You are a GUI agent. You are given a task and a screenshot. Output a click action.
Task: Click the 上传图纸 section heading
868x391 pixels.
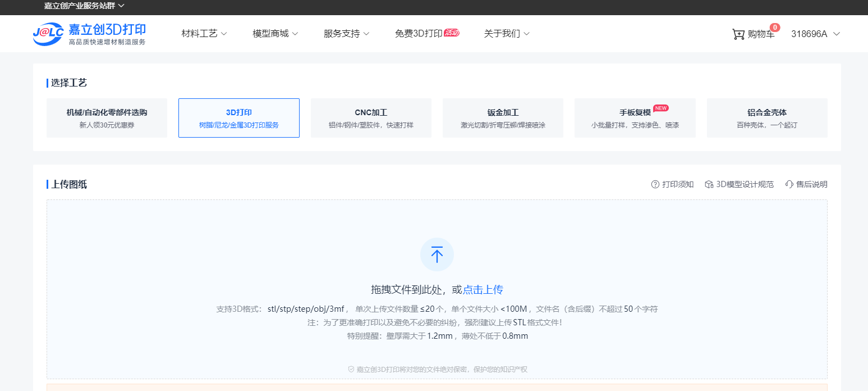point(69,184)
